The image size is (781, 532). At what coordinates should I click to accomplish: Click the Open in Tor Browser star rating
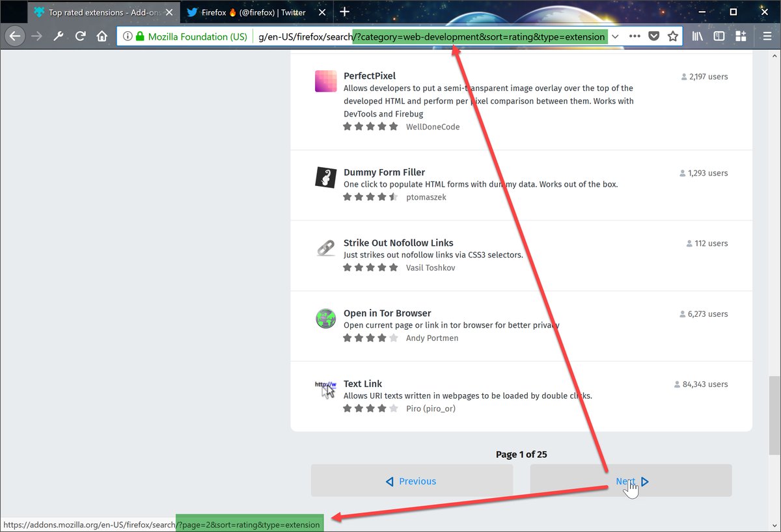pyautogui.click(x=370, y=338)
